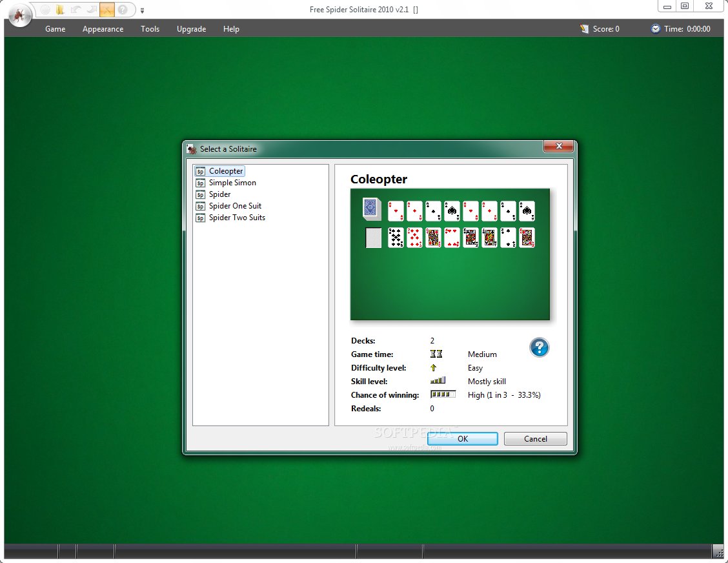This screenshot has height=563, width=728.
Task: Minimize the Free Spider Solitaire window
Action: click(667, 6)
